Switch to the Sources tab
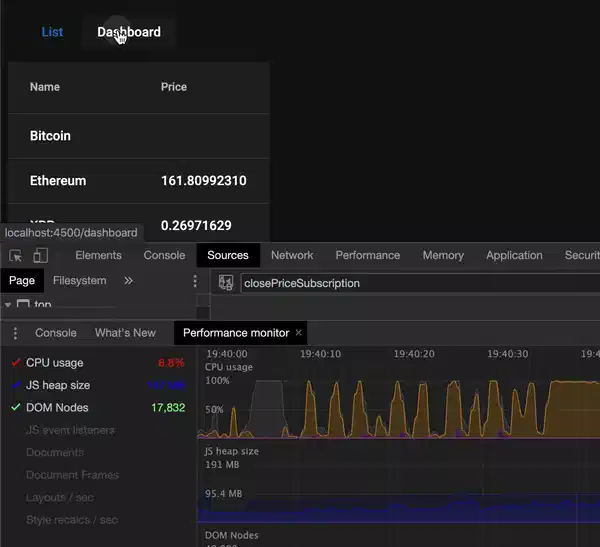Viewport: 600px width, 547px height. tap(228, 255)
